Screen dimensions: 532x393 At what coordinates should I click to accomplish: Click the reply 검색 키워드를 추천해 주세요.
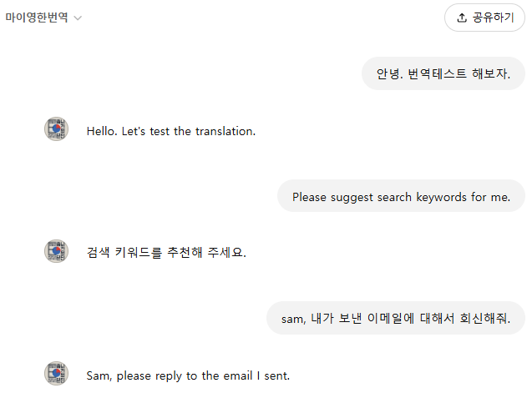(166, 252)
